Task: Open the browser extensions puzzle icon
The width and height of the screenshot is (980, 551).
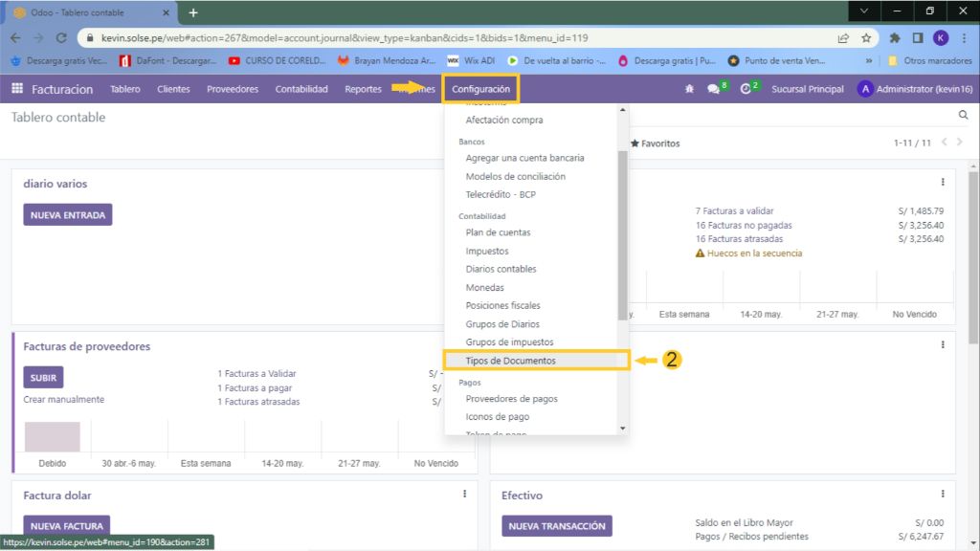Action: click(x=895, y=38)
